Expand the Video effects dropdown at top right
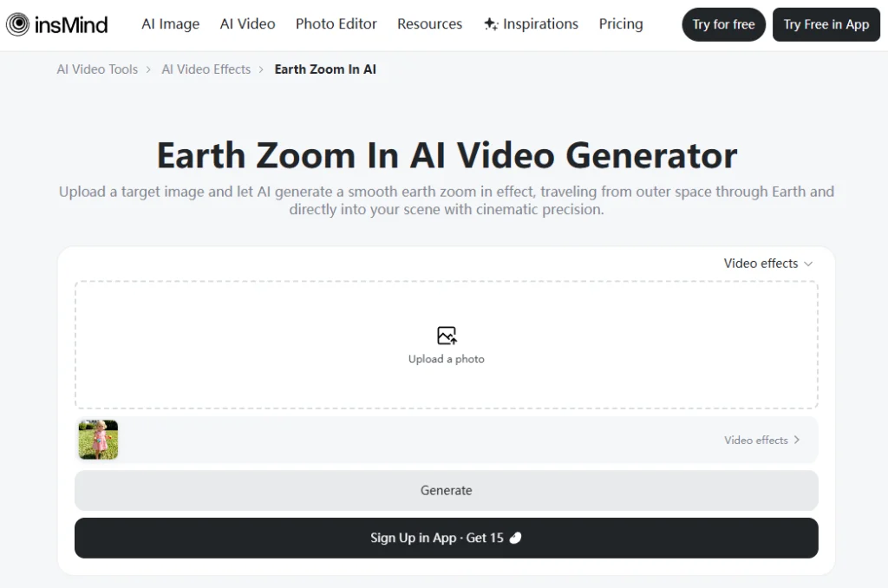 [767, 264]
